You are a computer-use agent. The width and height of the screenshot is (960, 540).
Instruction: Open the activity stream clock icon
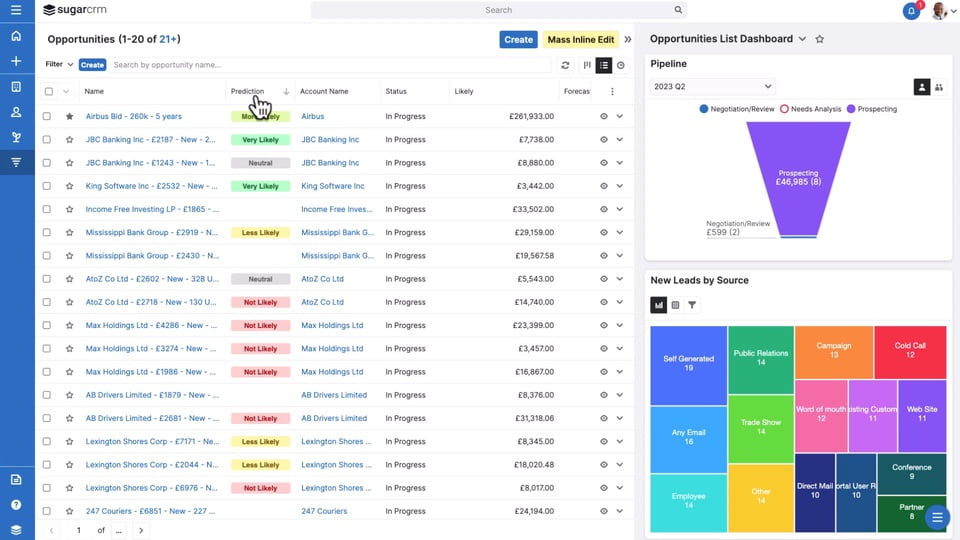[x=621, y=65]
